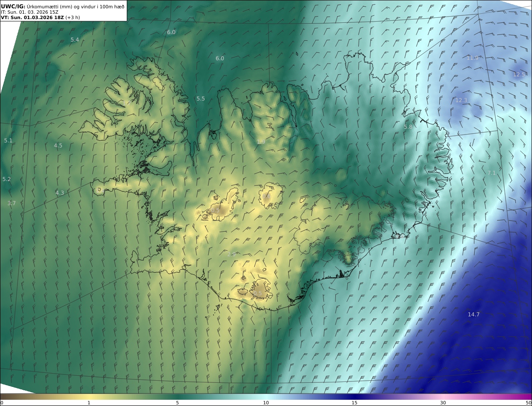Image resolution: width=532 pixels, height=406 pixels.
Task: Click the 5.1 value label on the map
Action: click(x=8, y=140)
